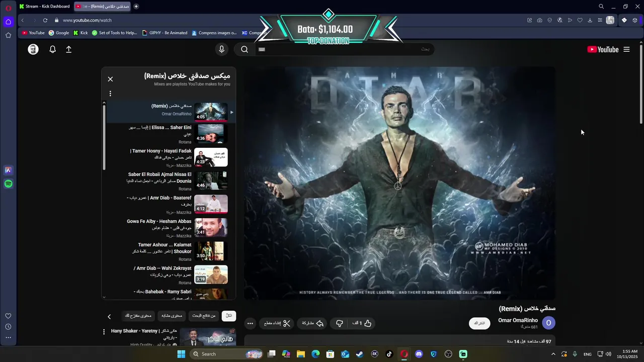
Task: Open Steam from taskbar
Action: [359, 354]
